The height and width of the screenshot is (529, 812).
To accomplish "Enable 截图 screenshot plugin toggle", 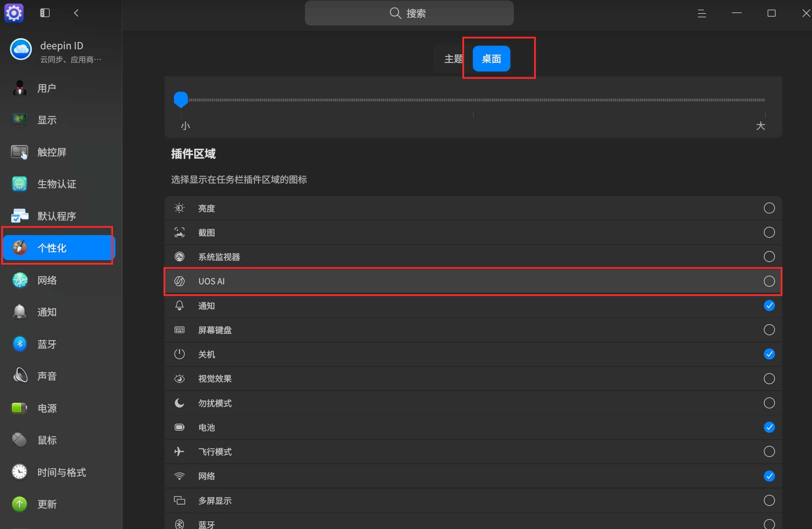I will coord(769,232).
